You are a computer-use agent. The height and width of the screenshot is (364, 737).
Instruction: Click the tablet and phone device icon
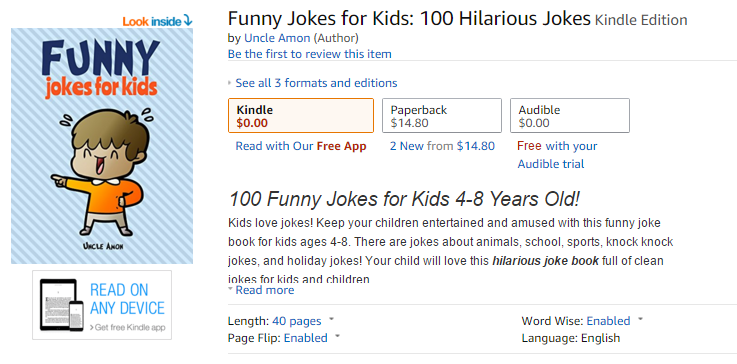[61, 305]
